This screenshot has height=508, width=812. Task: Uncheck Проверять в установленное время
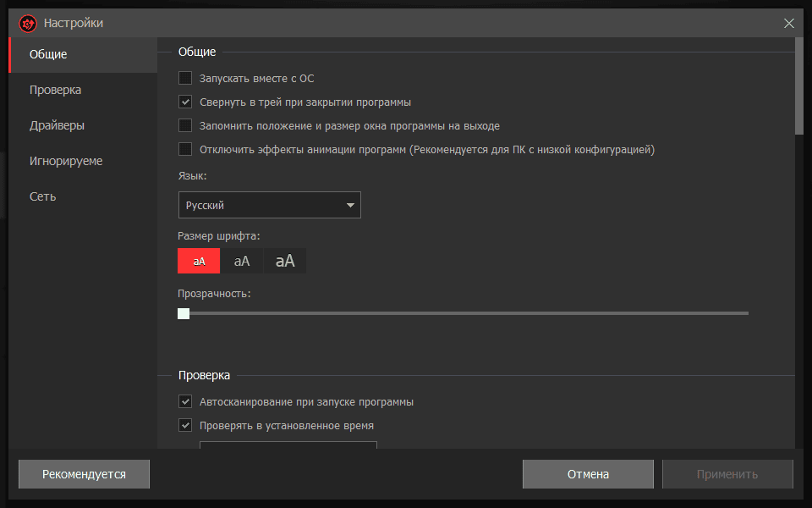tap(185, 426)
